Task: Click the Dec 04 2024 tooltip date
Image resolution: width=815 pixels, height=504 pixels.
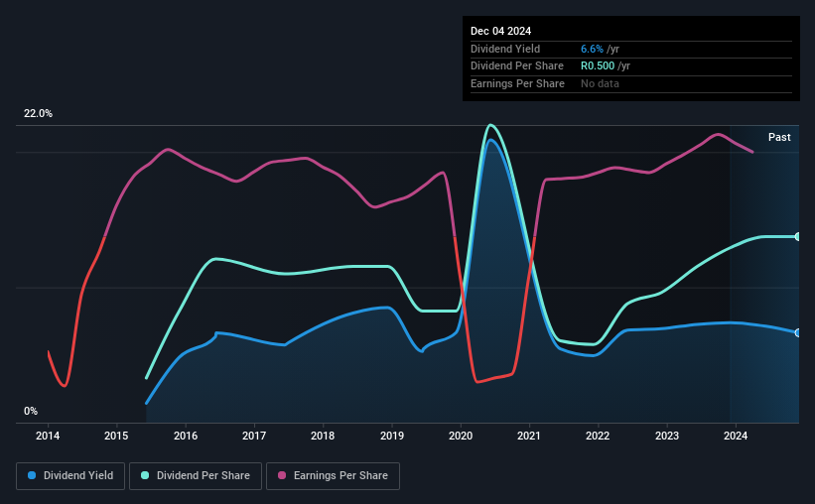Action: pos(500,31)
